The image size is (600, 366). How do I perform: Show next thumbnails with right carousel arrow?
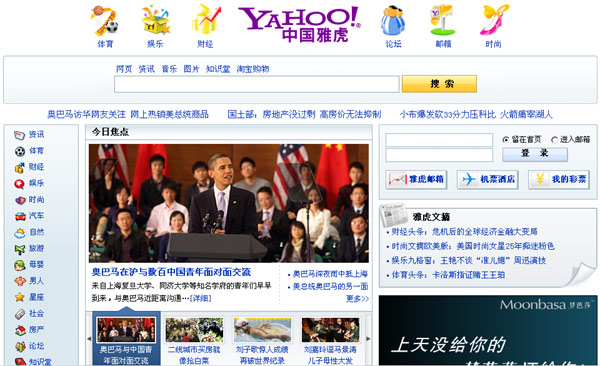tap(368, 338)
